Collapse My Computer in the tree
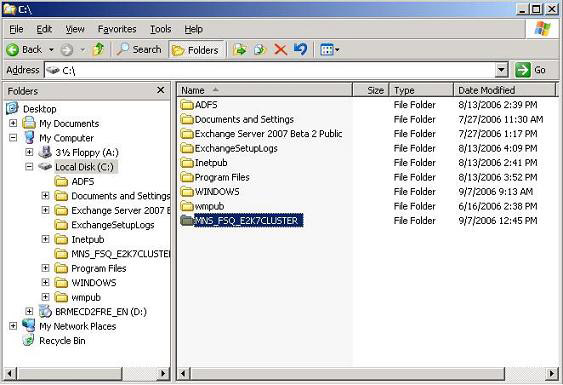Screen dimensions: 563x385 pyautogui.click(x=13, y=138)
